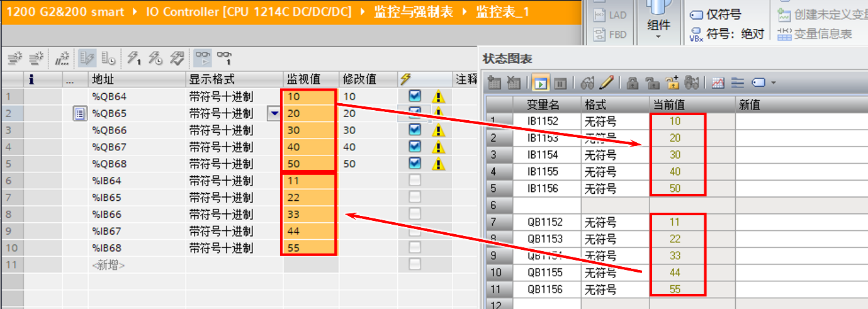Open the trend view chart icon
This screenshot has height=309, width=868.
[x=718, y=82]
